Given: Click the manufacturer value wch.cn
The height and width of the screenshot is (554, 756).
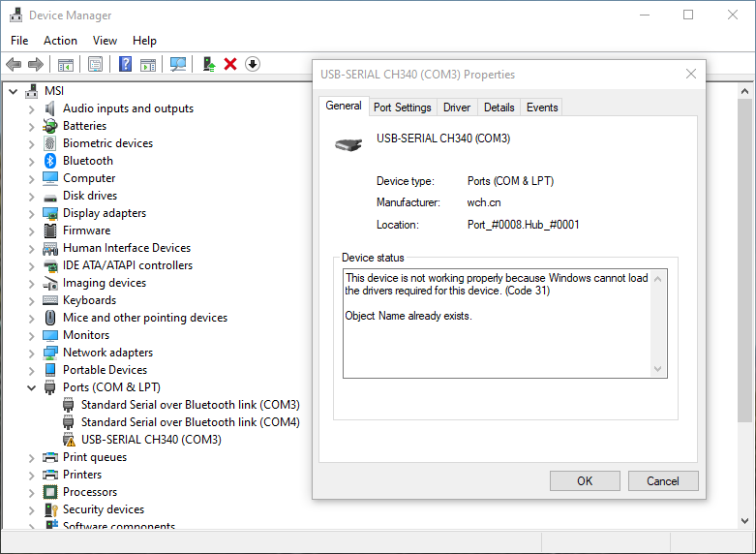Looking at the screenshot, I should click(x=484, y=202).
